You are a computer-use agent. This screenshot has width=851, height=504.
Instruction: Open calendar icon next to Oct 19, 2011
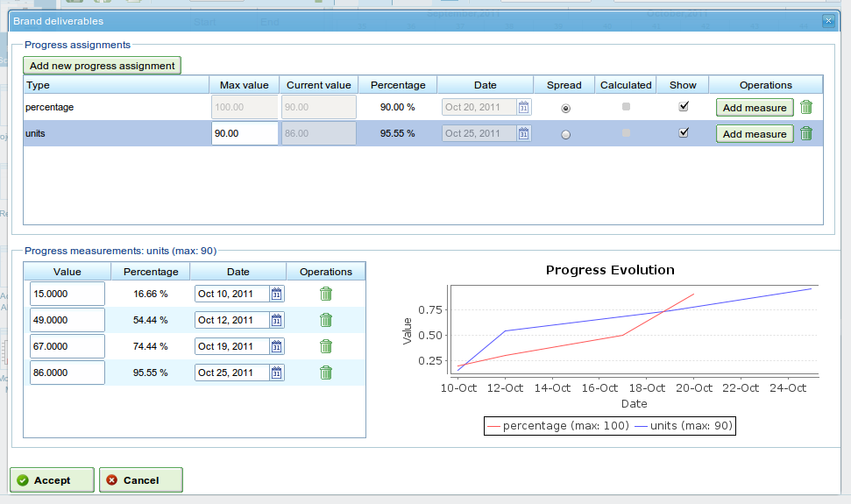[x=276, y=347]
